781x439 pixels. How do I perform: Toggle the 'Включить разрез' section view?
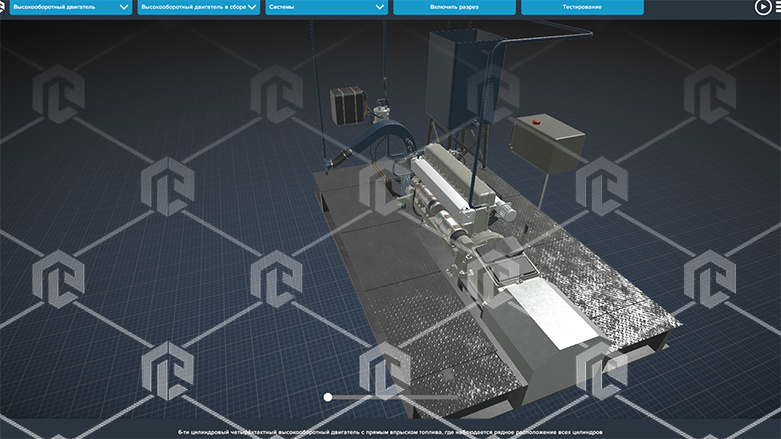point(454,7)
